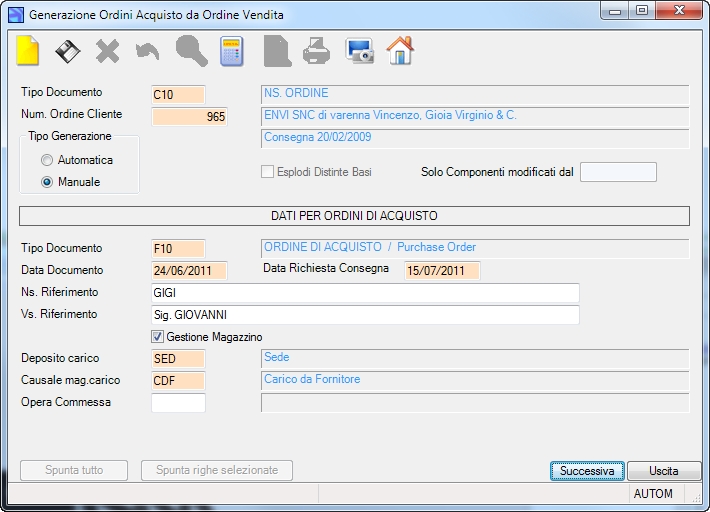Click the screen capture camera icon
Image resolution: width=710 pixels, height=512 pixels.
(360, 51)
